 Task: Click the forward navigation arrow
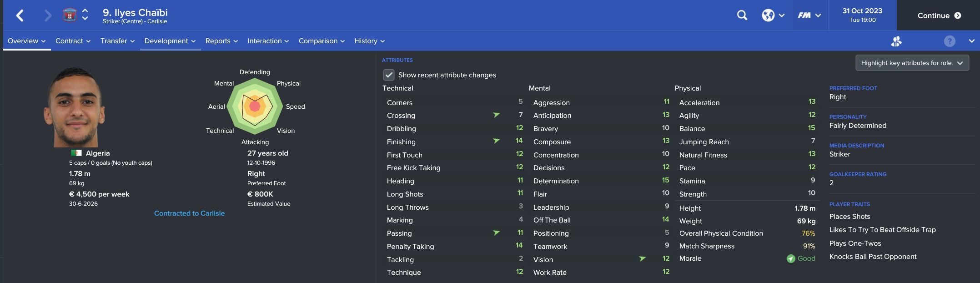[48, 15]
